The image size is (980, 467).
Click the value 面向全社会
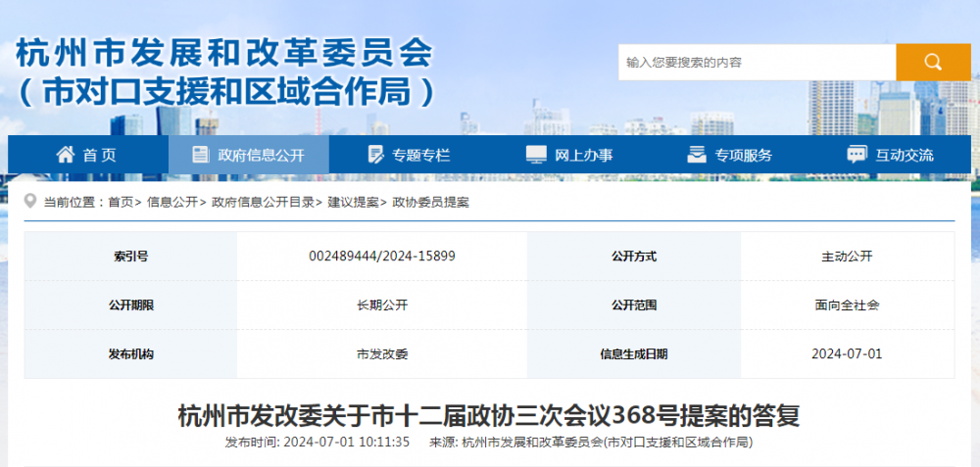847,305
